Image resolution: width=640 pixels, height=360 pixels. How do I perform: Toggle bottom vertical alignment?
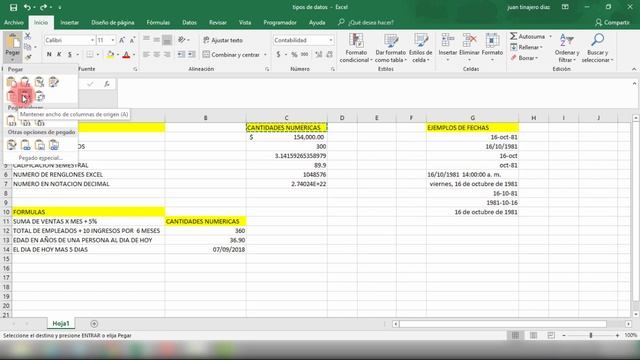click(x=167, y=40)
